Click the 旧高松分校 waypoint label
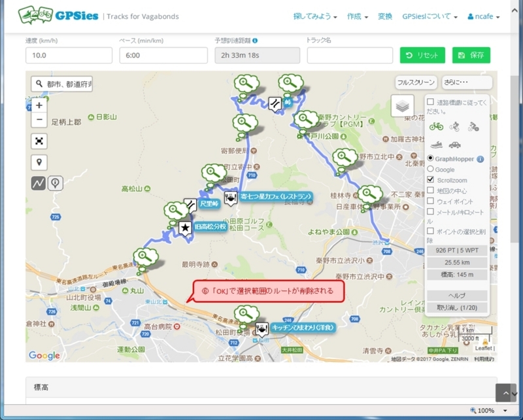523x420 pixels. [210, 227]
